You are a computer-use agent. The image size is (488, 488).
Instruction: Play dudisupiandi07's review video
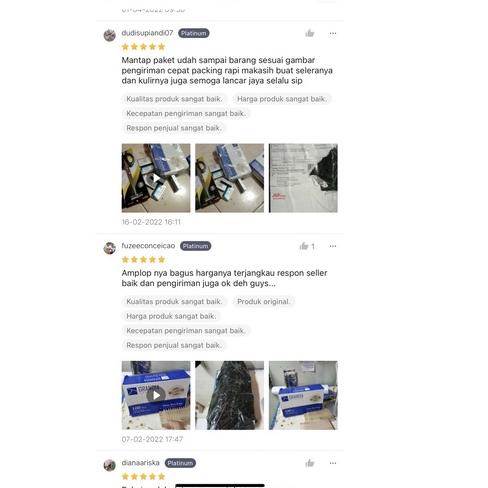click(x=156, y=178)
